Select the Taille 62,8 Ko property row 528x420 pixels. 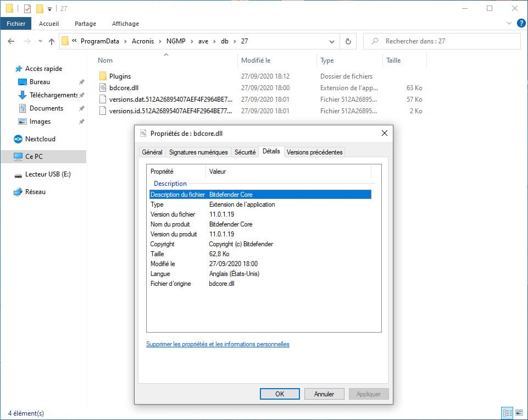[260, 254]
